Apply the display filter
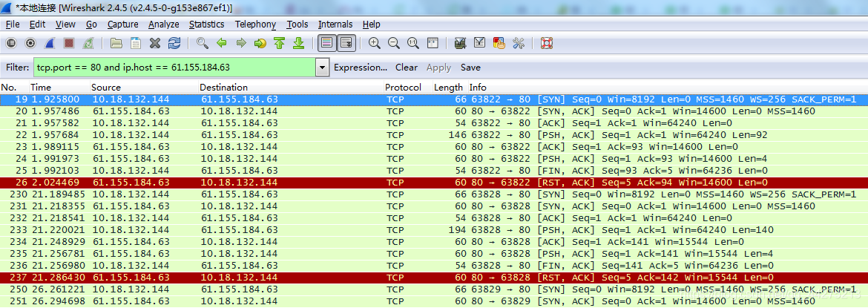Screen dimensions: 868x308 439,68
